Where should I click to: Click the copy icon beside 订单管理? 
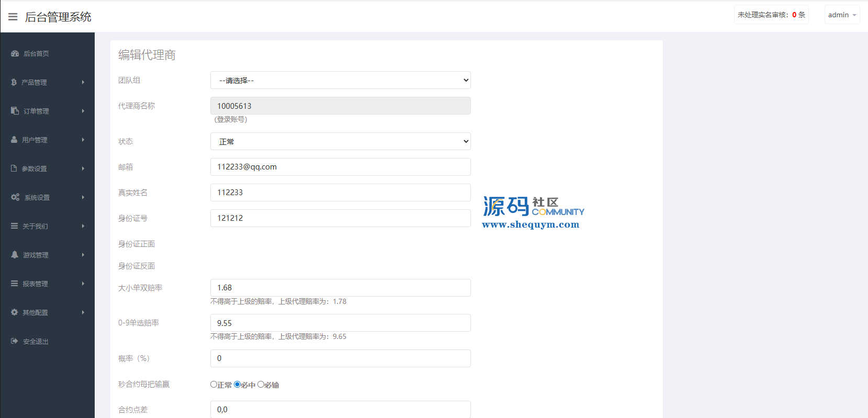15,111
